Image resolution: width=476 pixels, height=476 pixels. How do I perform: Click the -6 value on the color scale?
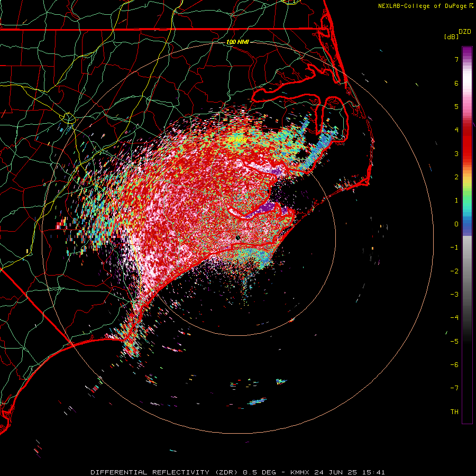(x=454, y=365)
